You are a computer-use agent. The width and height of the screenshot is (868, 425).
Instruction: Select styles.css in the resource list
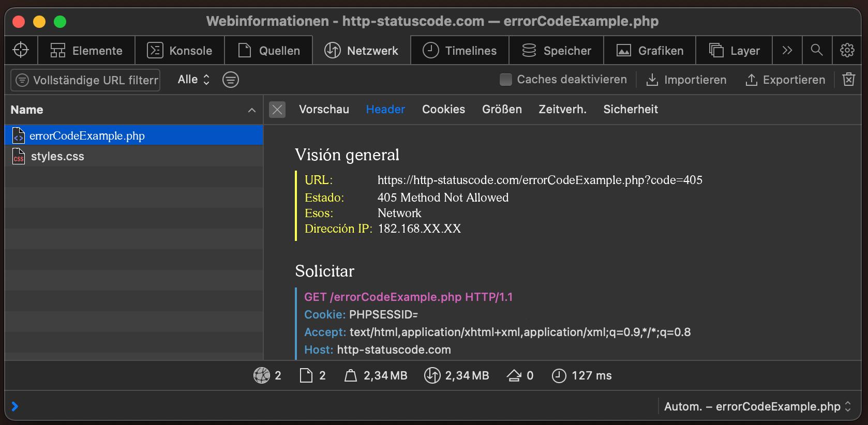tap(134, 156)
